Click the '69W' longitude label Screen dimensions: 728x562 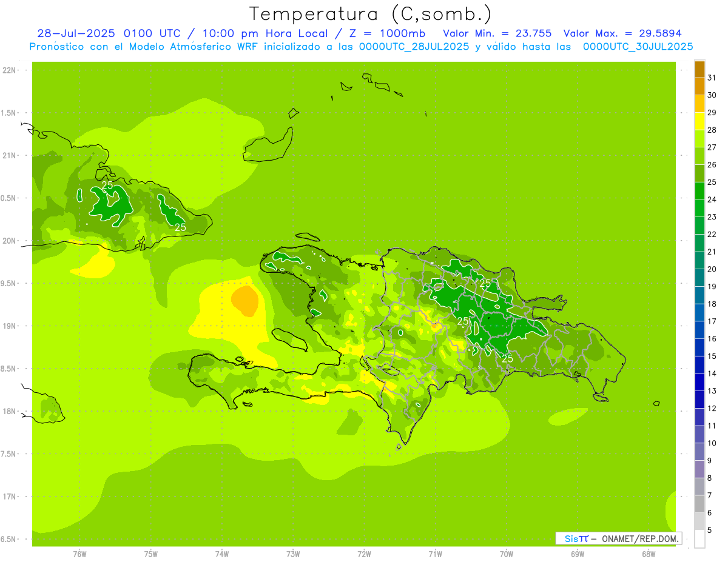tap(578, 554)
